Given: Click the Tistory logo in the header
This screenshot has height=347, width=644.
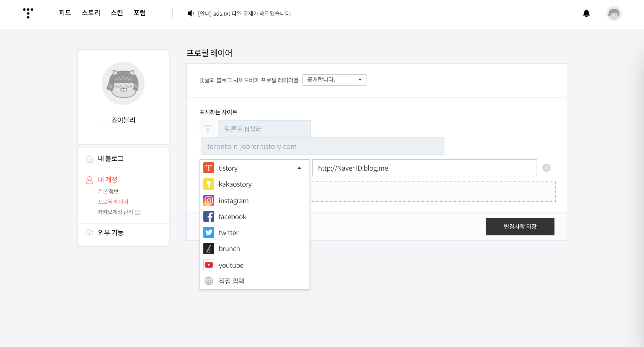Looking at the screenshot, I should pos(28,13).
